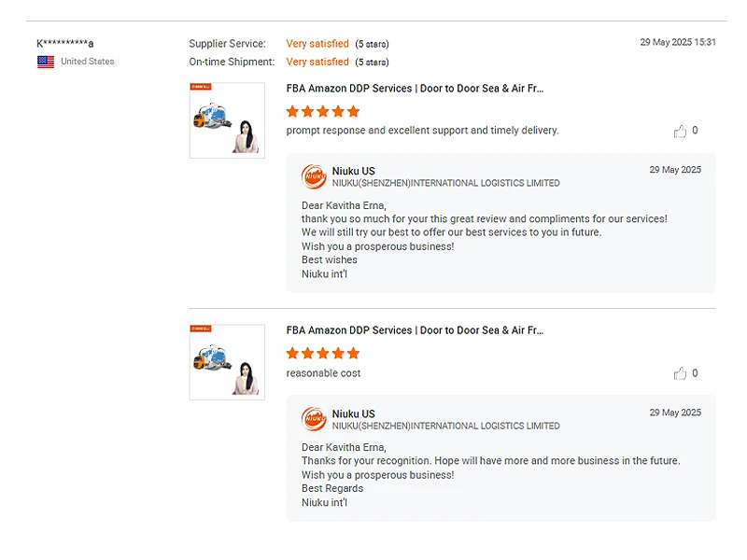This screenshot has height=560, width=747.
Task: Click the United States flag icon
Action: coord(45,62)
